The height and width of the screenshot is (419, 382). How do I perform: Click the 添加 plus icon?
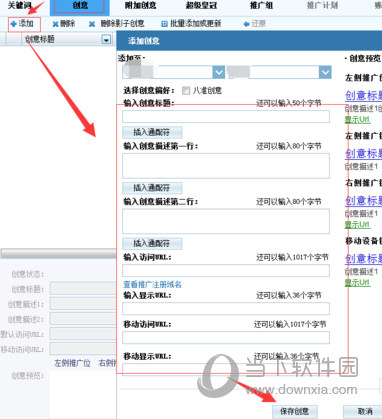coord(14,24)
